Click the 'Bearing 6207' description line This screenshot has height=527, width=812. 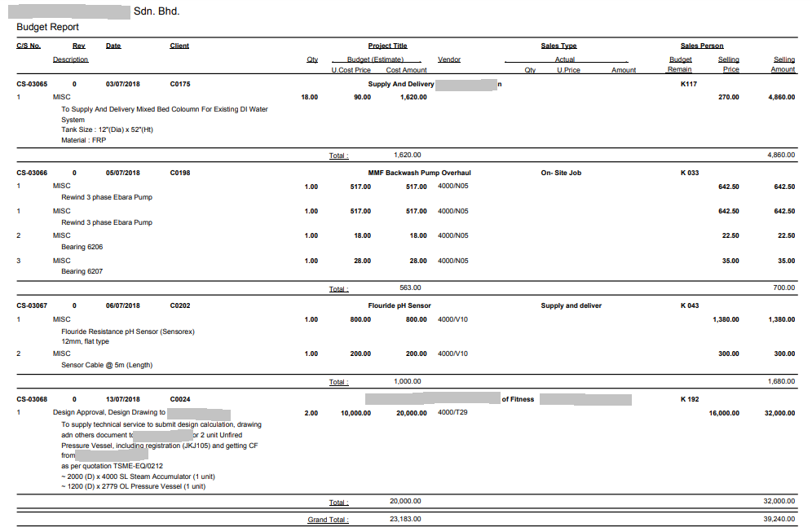(x=82, y=271)
